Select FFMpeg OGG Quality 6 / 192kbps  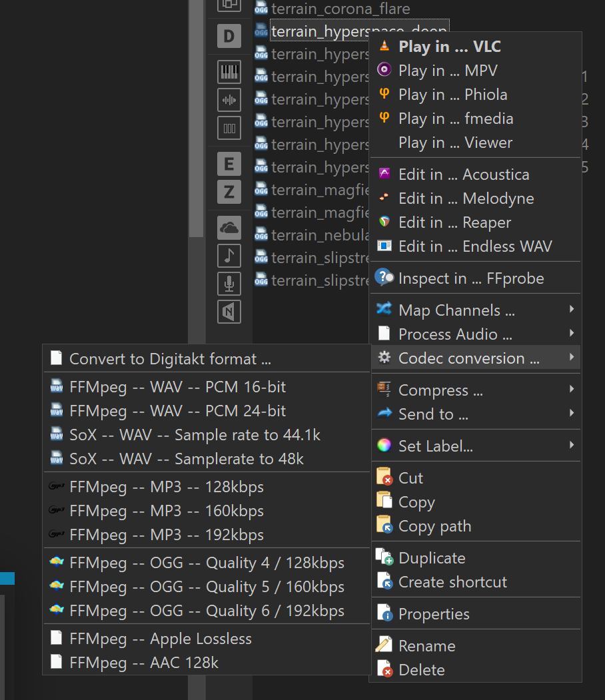(x=207, y=611)
